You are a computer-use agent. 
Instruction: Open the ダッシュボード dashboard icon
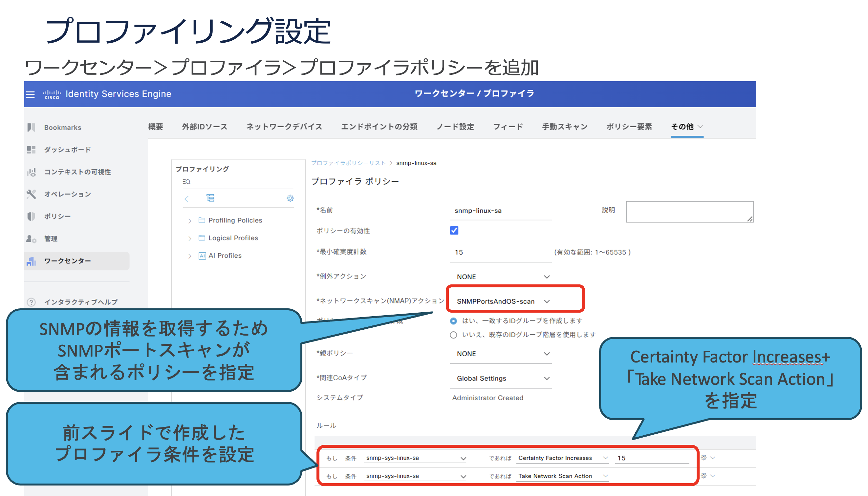coord(31,150)
